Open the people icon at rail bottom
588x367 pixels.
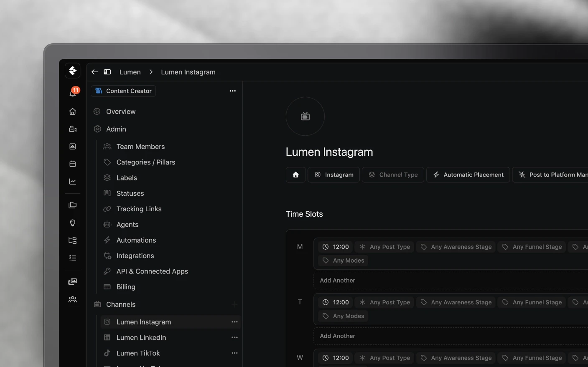73,299
